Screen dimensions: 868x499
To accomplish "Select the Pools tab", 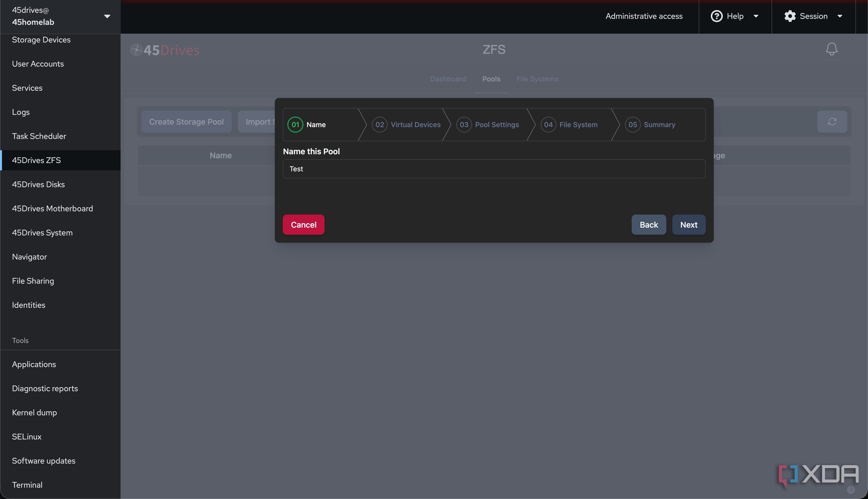I will (491, 79).
